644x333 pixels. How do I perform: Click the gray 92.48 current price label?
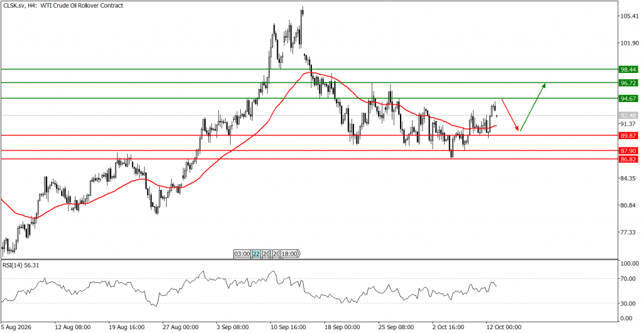pyautogui.click(x=628, y=116)
